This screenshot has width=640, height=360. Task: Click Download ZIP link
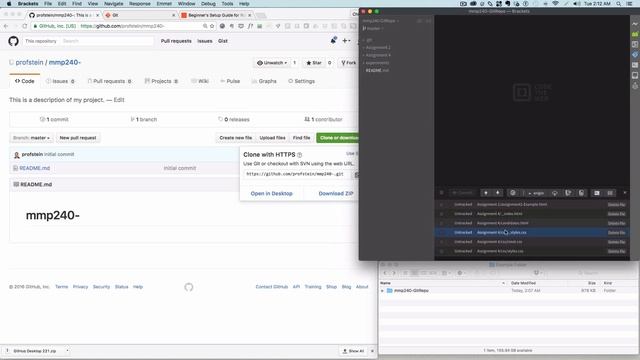(x=336, y=193)
